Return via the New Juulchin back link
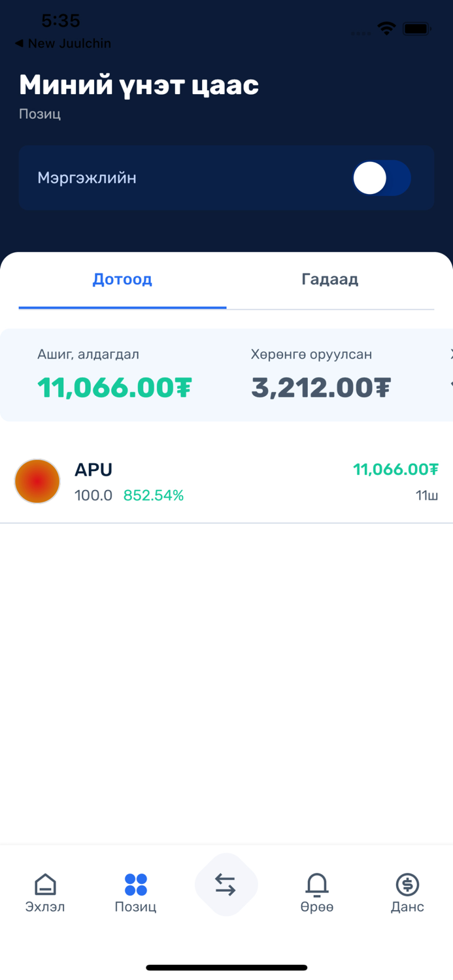Image resolution: width=453 pixels, height=980 pixels. pyautogui.click(x=63, y=43)
